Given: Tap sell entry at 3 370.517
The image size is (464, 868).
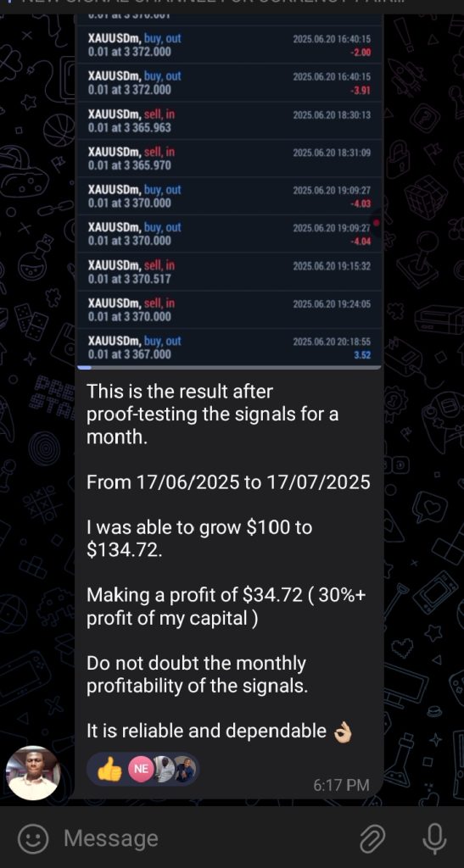Looking at the screenshot, I should click(x=228, y=272).
